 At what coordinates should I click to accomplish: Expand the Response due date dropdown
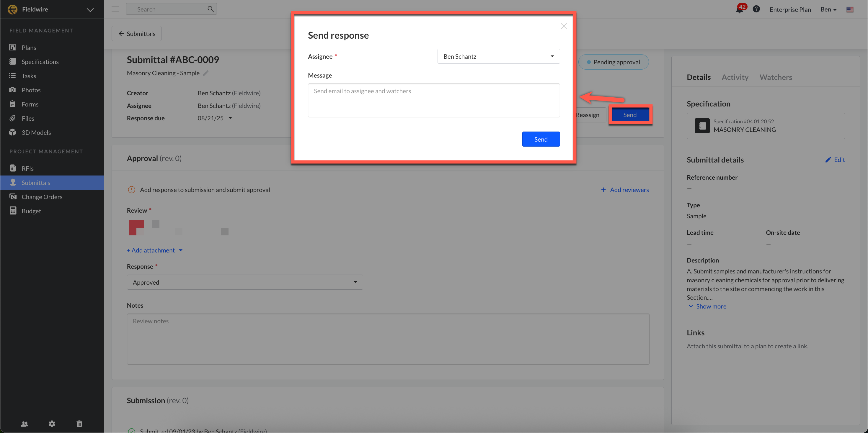(230, 118)
